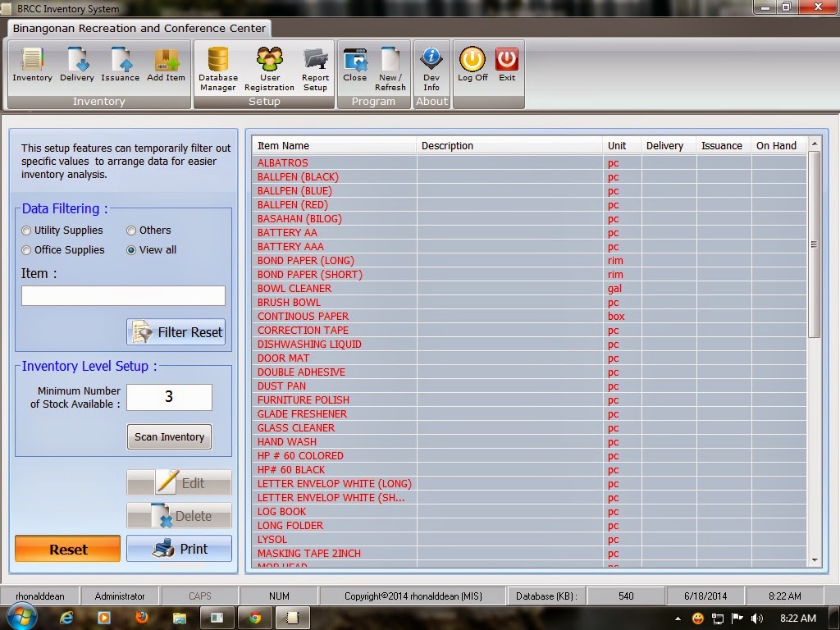Launch the Database Manager
The height and width of the screenshot is (630, 840).
pyautogui.click(x=217, y=66)
